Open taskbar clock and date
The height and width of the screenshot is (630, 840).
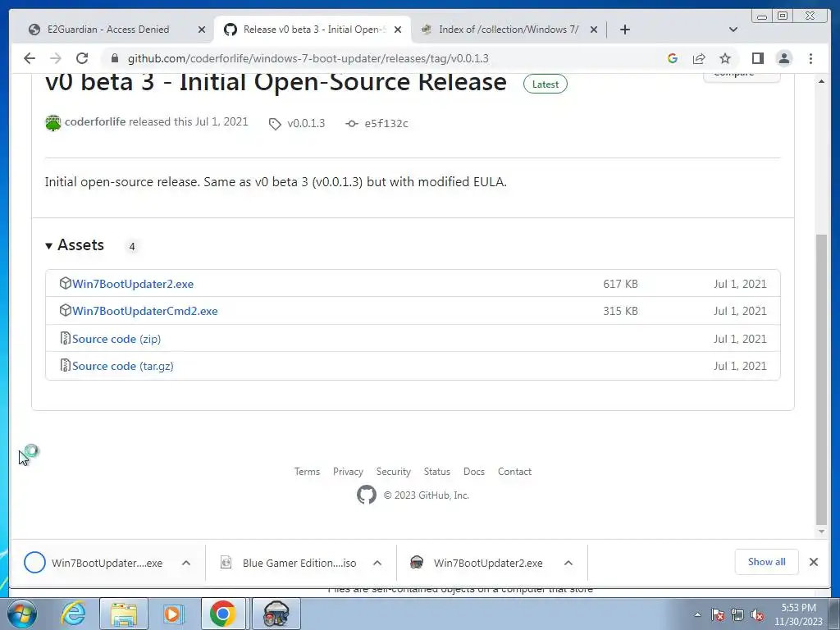[x=798, y=614]
